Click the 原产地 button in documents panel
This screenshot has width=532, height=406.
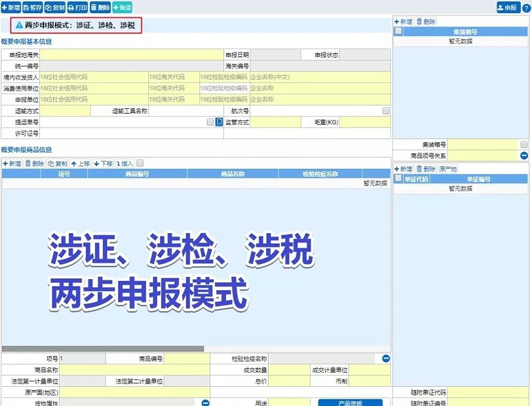448,169
